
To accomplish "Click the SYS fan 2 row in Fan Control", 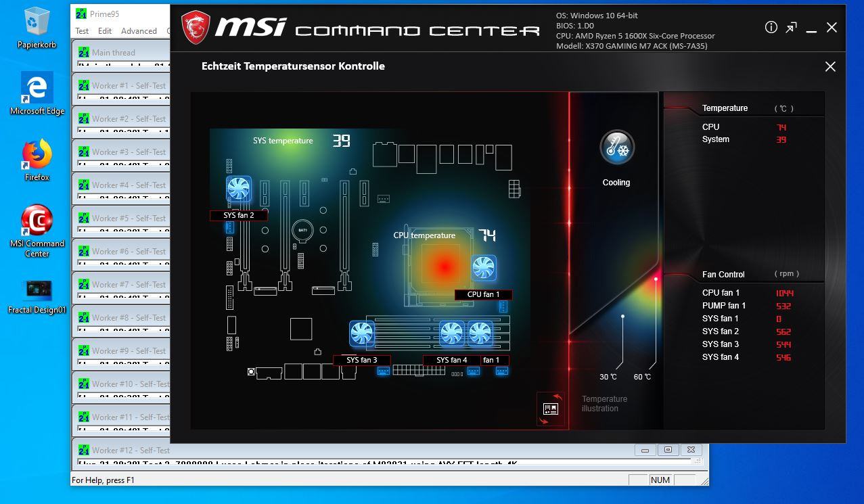I will [x=747, y=331].
